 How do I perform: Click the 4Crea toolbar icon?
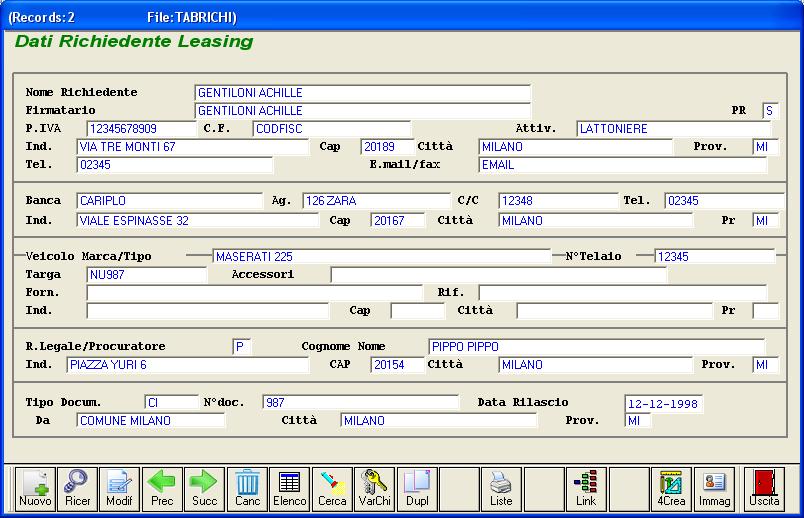point(671,489)
